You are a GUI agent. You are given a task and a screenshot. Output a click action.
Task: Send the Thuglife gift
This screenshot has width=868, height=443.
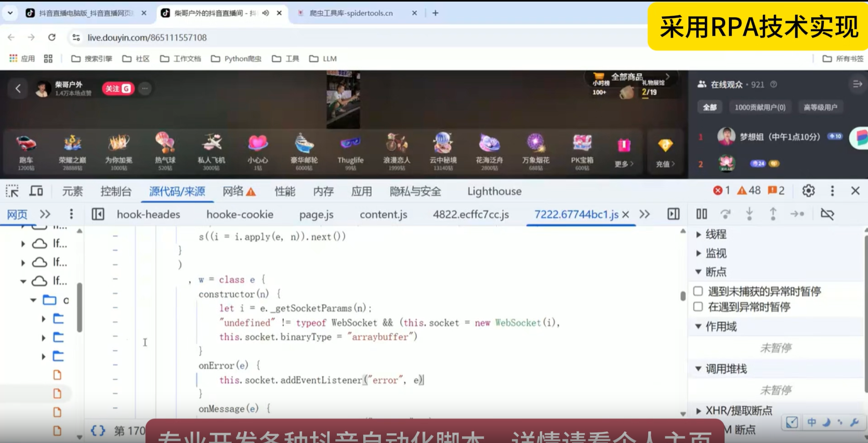[x=350, y=152]
